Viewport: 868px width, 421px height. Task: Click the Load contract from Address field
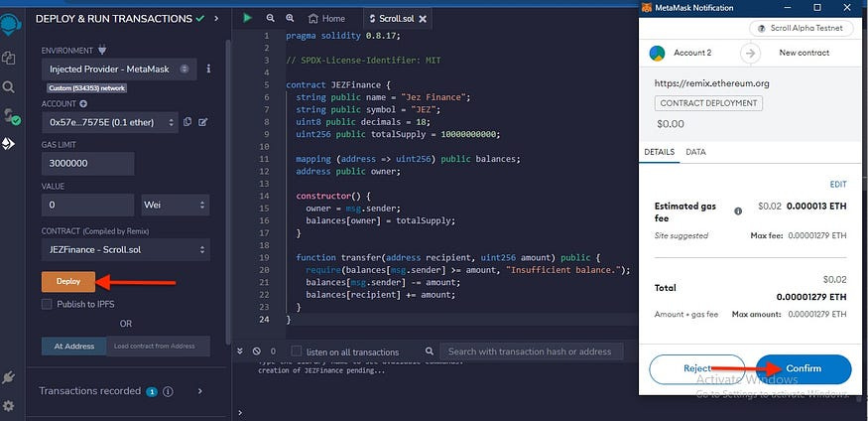159,347
